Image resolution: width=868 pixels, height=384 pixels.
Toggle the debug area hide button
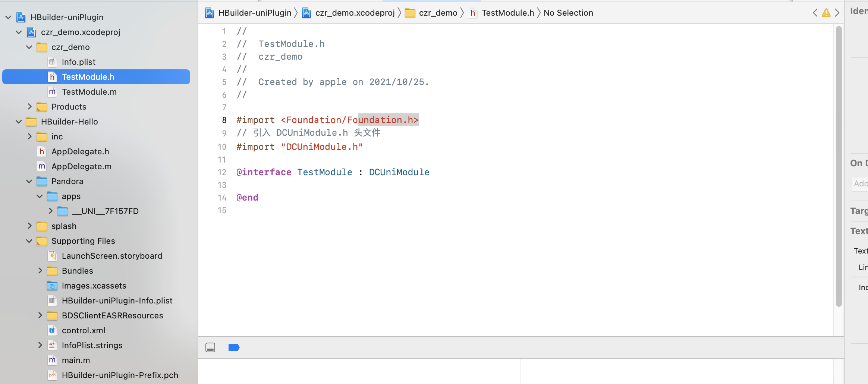point(210,347)
